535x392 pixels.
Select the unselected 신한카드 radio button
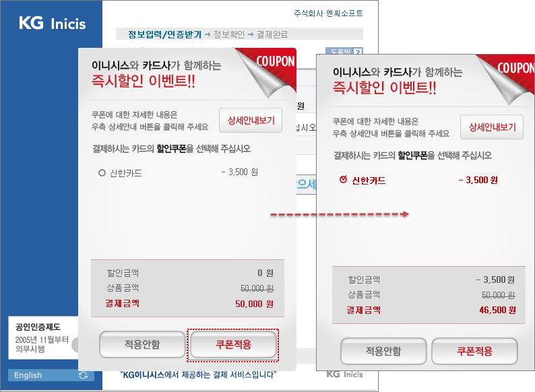point(102,173)
